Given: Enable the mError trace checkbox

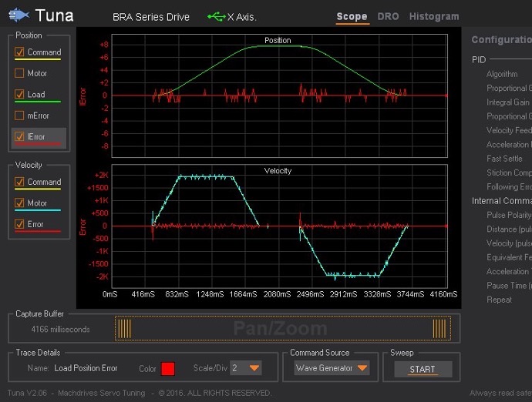Looking at the screenshot, I should point(19,116).
